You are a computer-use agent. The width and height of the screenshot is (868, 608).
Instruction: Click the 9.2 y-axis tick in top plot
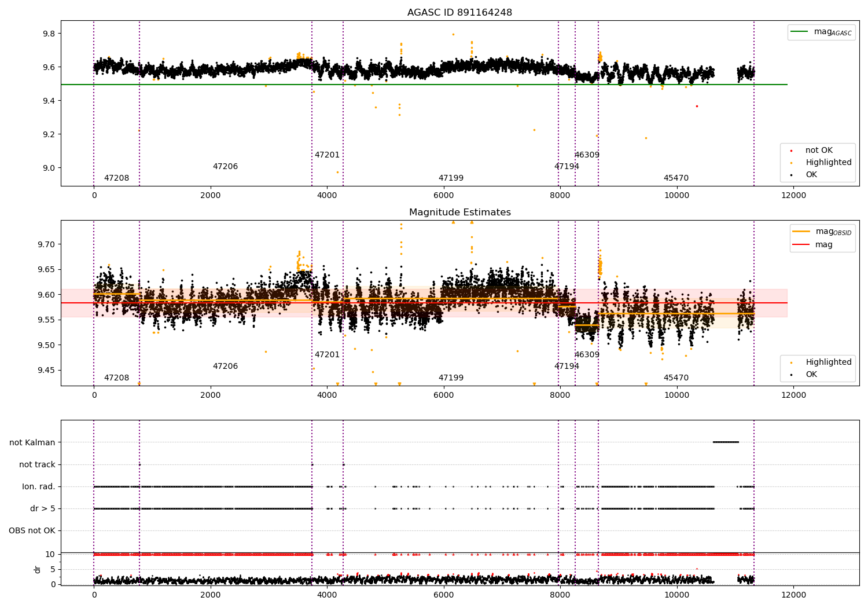[x=49, y=134]
